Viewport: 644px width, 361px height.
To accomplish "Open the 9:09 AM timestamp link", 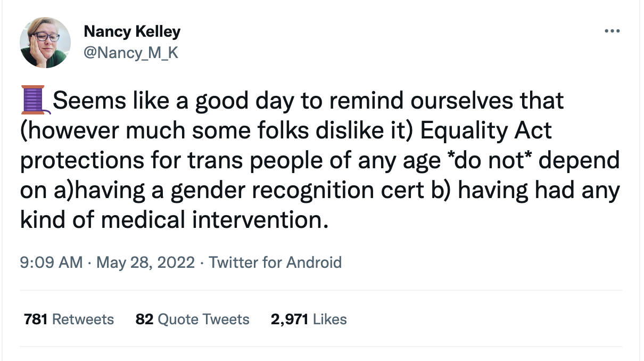I will click(51, 262).
